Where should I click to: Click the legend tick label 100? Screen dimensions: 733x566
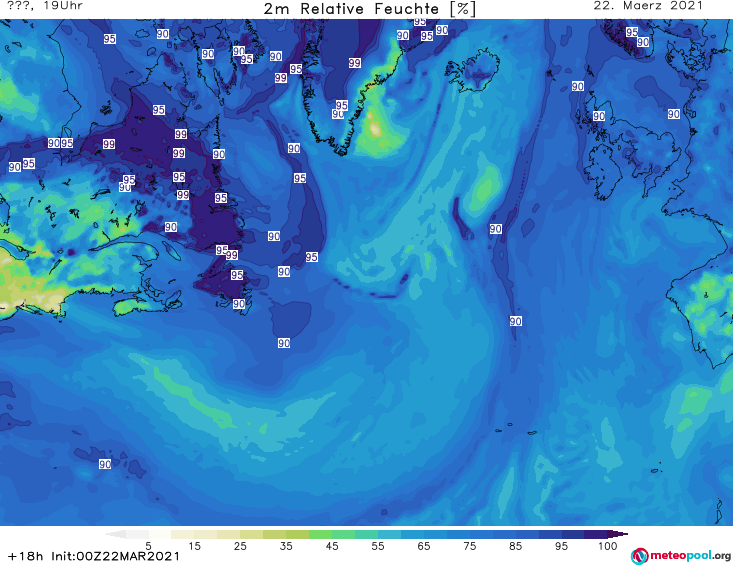tap(607, 545)
